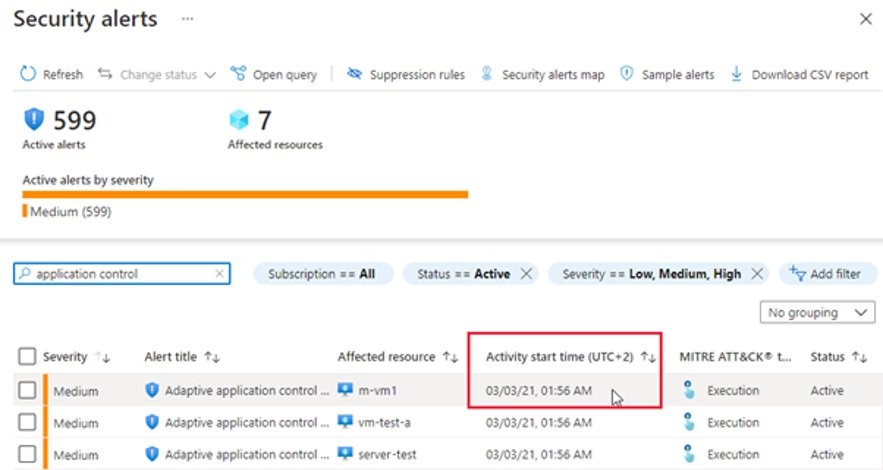Click the Active status of the m-vm1 row
This screenshot has height=470, width=883.
point(827,391)
